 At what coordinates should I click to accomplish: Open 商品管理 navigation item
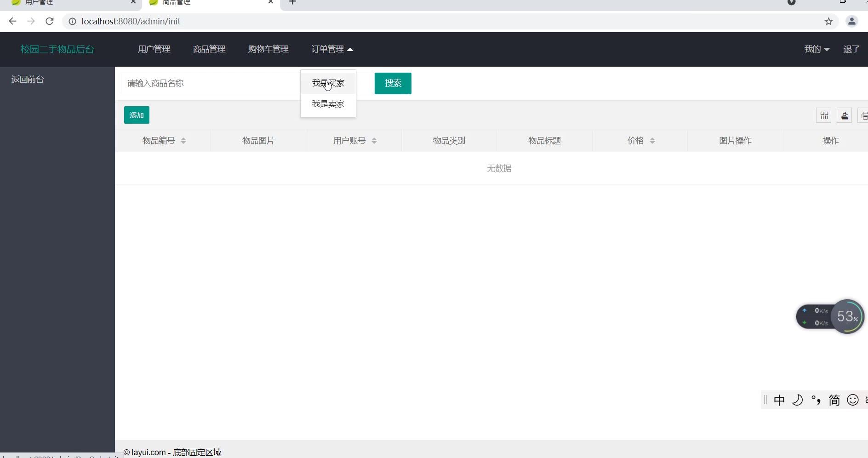coord(209,49)
